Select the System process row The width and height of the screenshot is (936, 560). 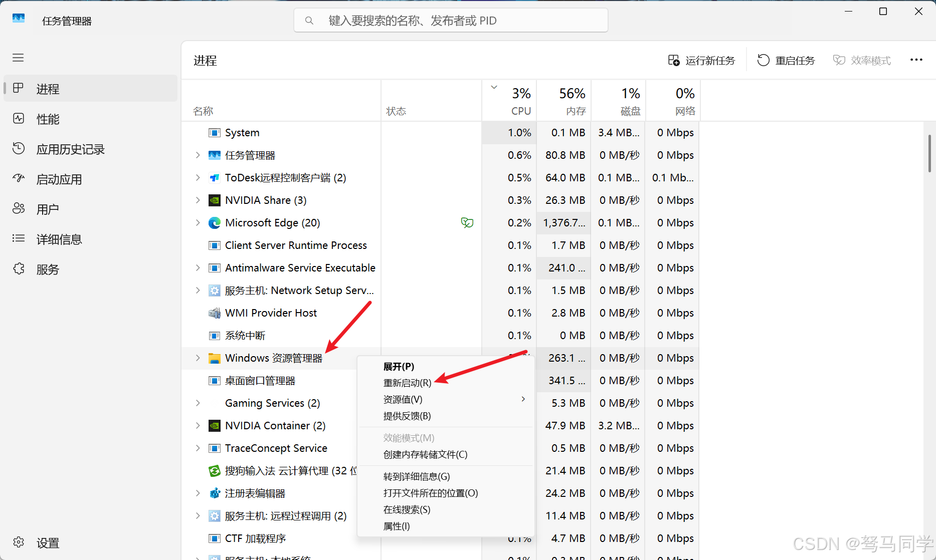point(440,133)
